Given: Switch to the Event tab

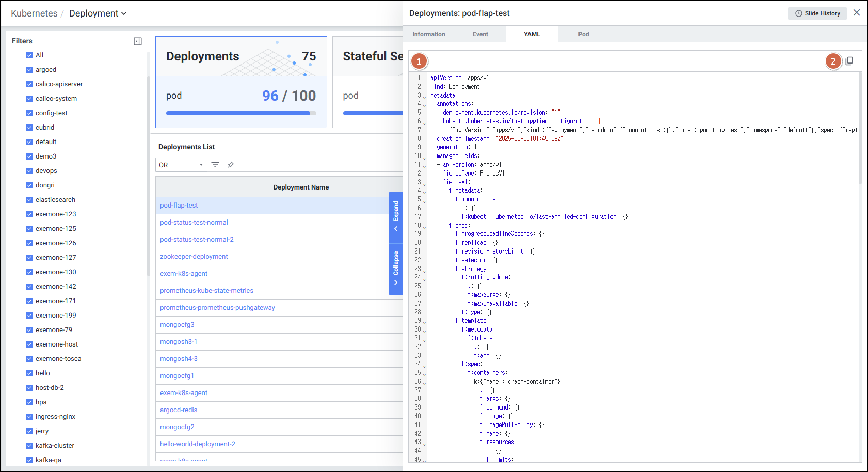Looking at the screenshot, I should tap(480, 34).
